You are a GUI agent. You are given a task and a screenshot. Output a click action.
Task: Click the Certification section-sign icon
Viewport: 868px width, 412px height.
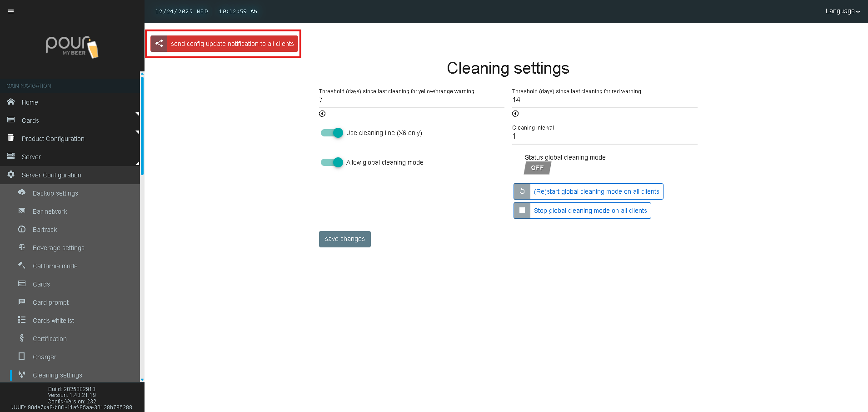[x=22, y=338]
